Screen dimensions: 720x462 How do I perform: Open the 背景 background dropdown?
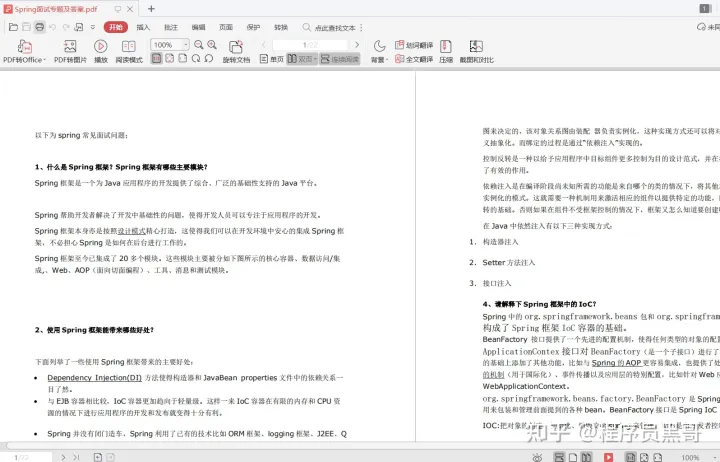tap(379, 51)
